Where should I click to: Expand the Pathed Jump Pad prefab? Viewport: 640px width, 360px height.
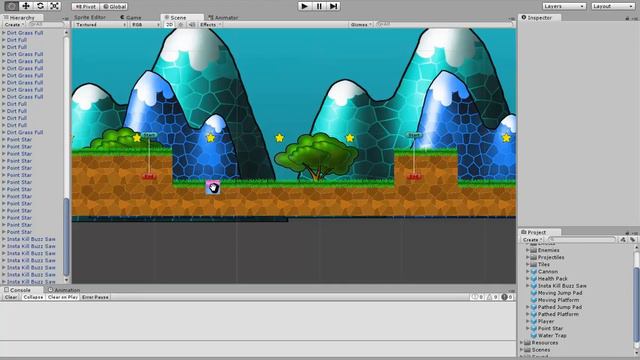coord(527,307)
